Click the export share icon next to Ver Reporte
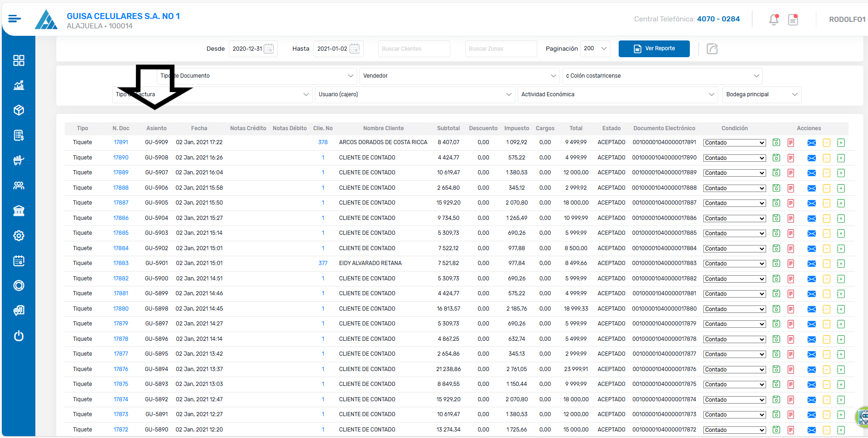Viewport: 868px width, 438px height. click(x=712, y=49)
